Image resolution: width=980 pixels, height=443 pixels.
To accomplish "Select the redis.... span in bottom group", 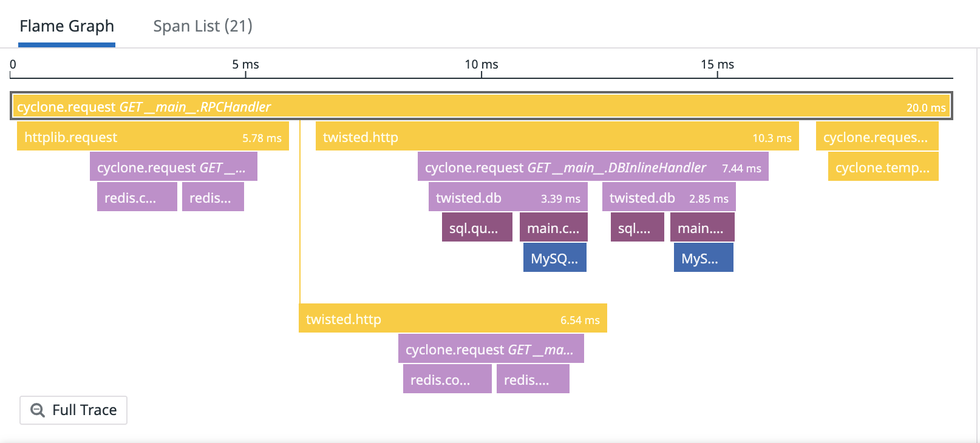I will point(533,379).
